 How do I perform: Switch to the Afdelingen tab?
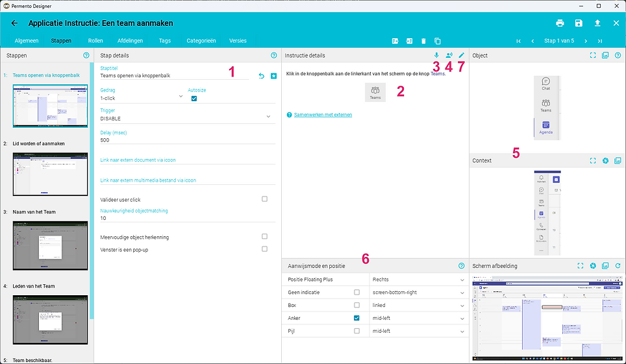click(x=130, y=41)
